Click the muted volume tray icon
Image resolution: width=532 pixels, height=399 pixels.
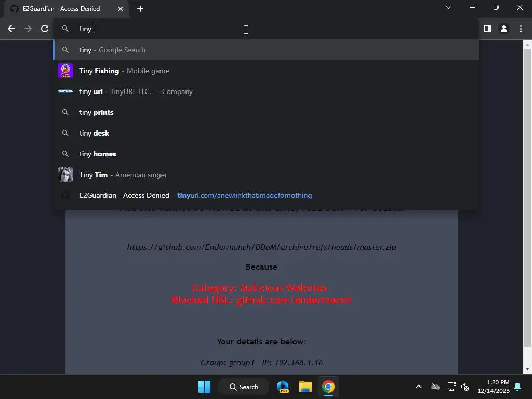tap(465, 387)
